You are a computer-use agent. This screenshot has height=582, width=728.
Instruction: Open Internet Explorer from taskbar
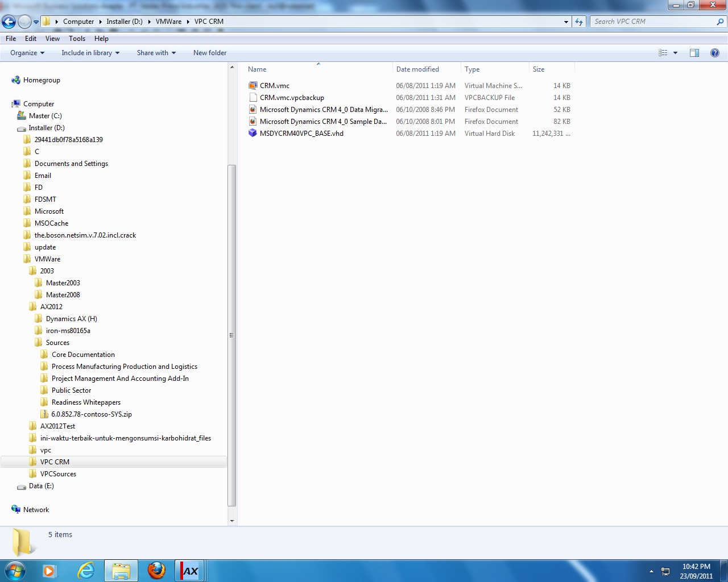86,571
